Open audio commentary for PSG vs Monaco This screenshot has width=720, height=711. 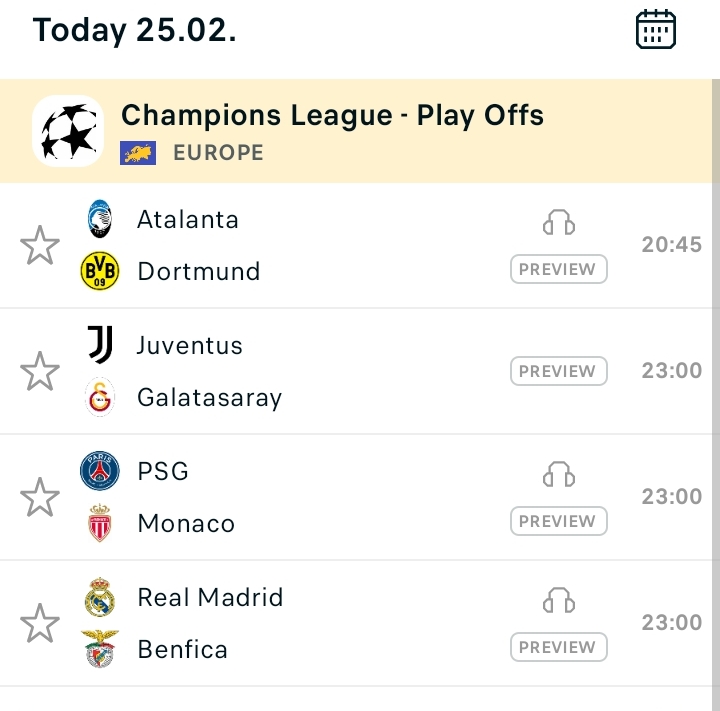tap(559, 475)
